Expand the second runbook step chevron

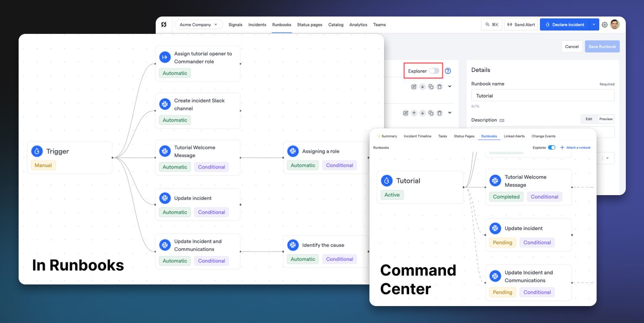pos(450,113)
